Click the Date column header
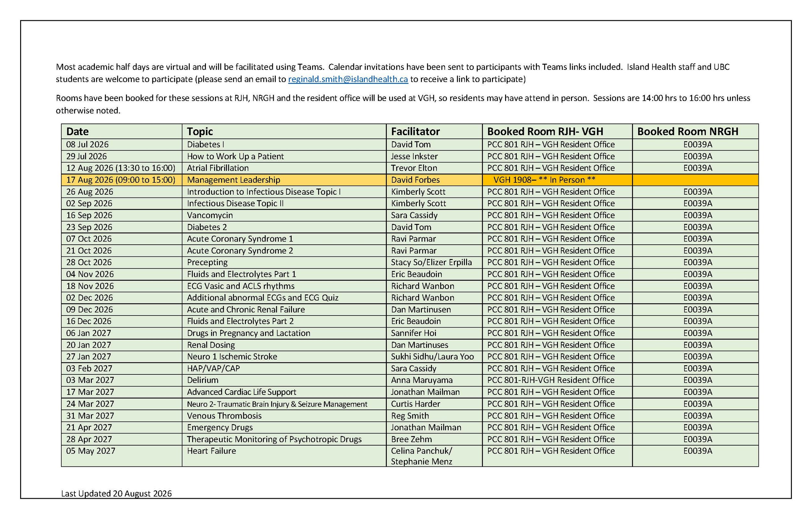 [121, 131]
